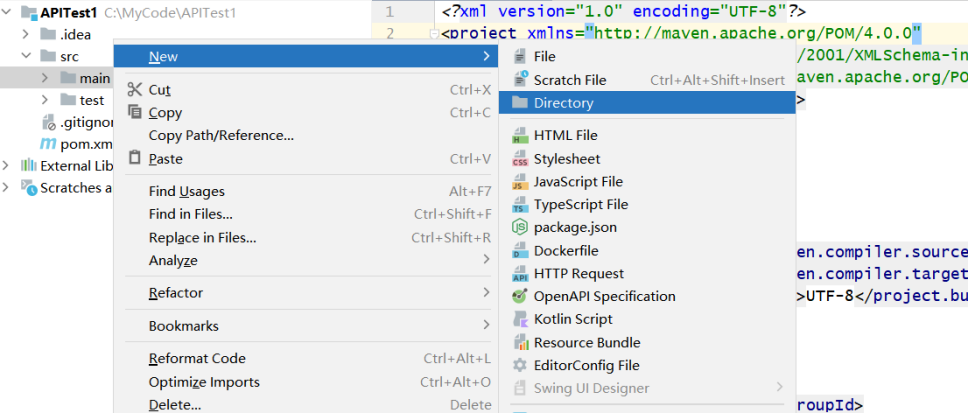Click the Scratch File icon
The image size is (969, 414).
coord(519,80)
